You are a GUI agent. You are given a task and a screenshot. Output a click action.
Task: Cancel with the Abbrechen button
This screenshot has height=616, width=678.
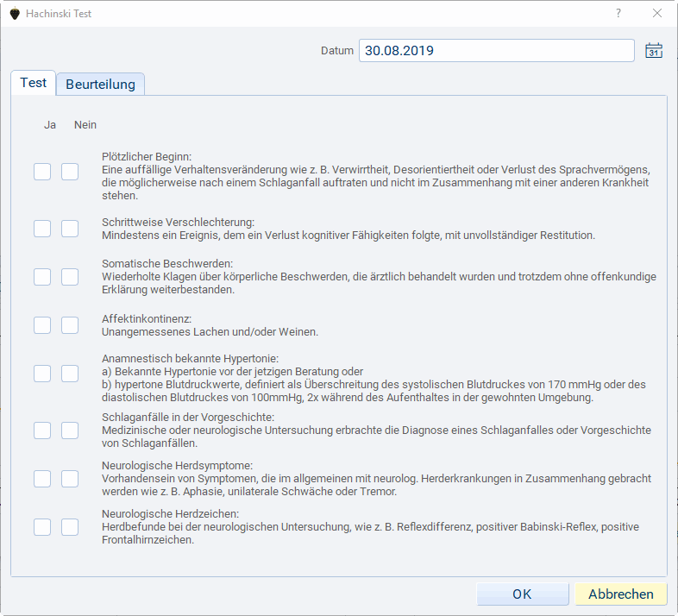[x=621, y=594]
